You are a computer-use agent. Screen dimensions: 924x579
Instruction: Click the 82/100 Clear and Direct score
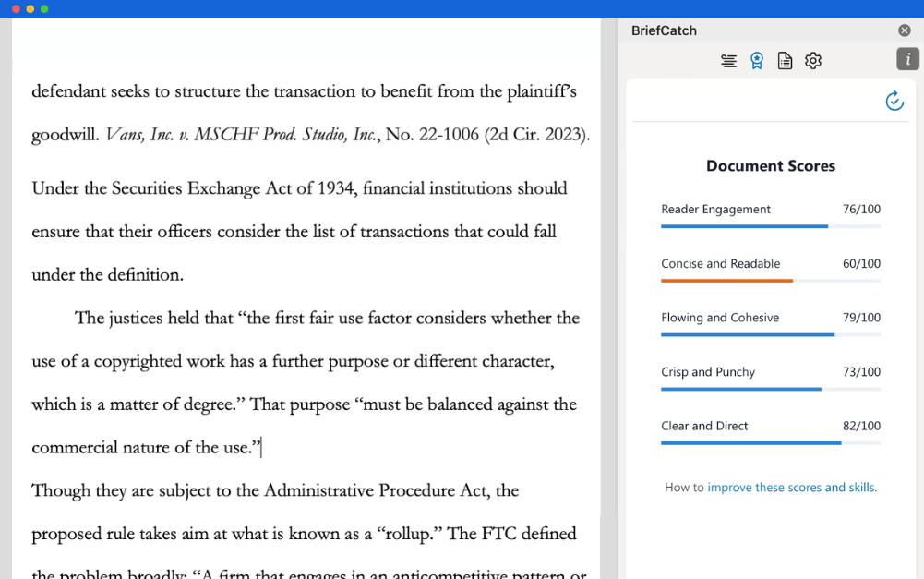(860, 426)
